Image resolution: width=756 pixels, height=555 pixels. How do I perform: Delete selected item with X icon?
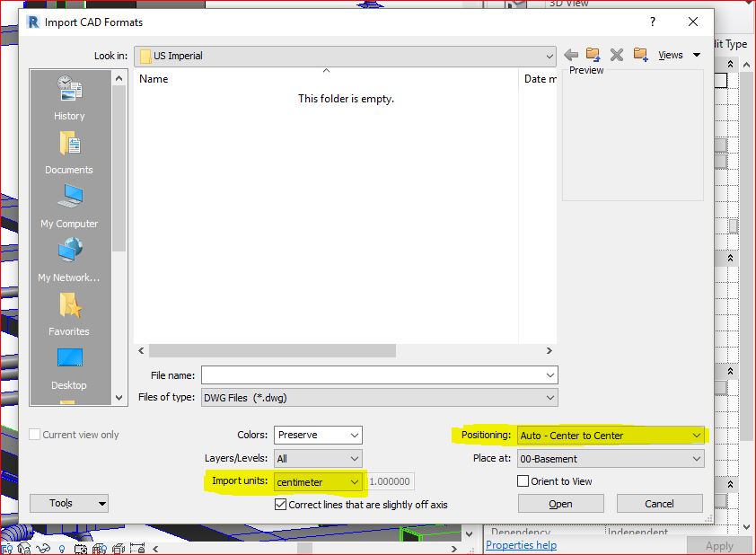[x=617, y=55]
